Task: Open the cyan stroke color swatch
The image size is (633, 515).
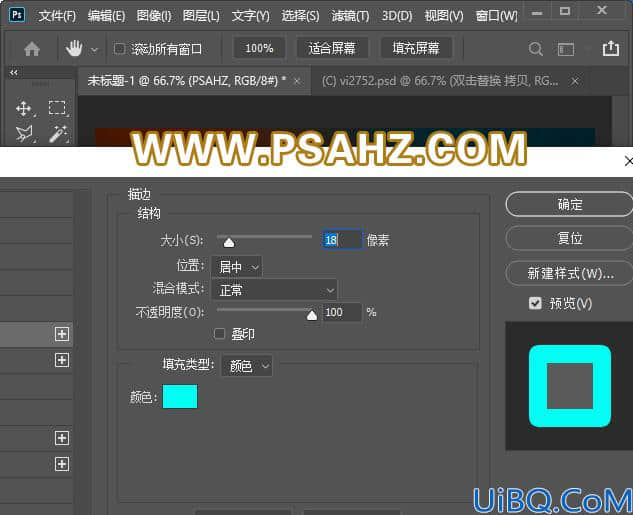Action: (x=180, y=396)
